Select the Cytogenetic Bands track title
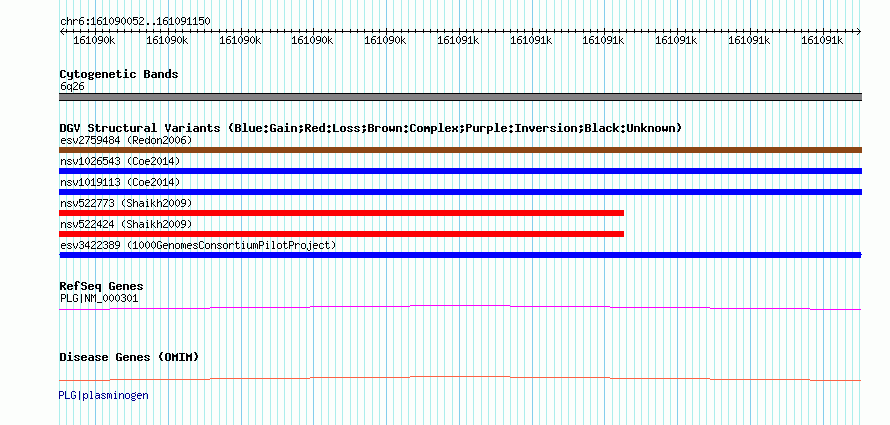This screenshot has width=890, height=425. 119,74
